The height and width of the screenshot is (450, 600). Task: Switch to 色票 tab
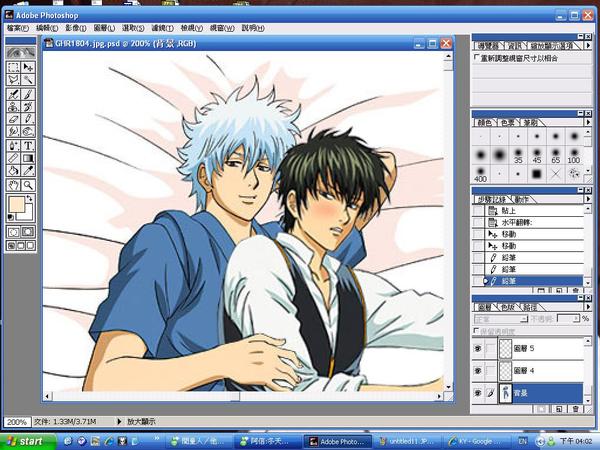507,122
